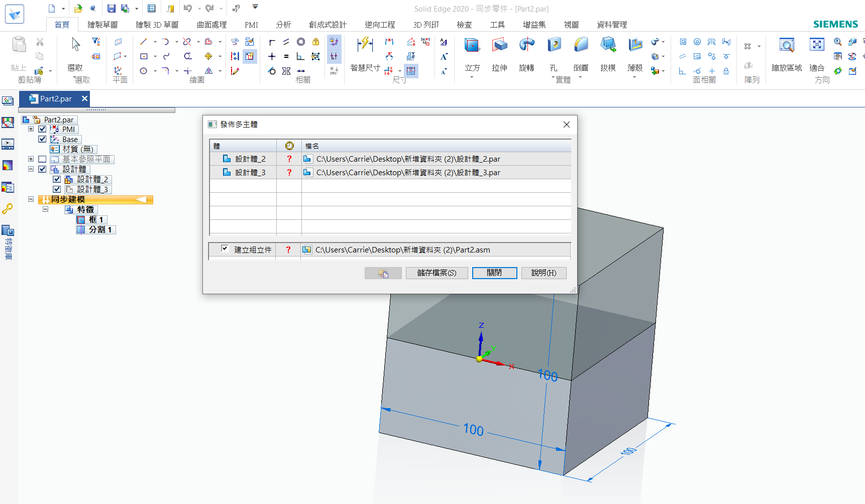Click the Save icon in quick access toolbar

coord(111,9)
